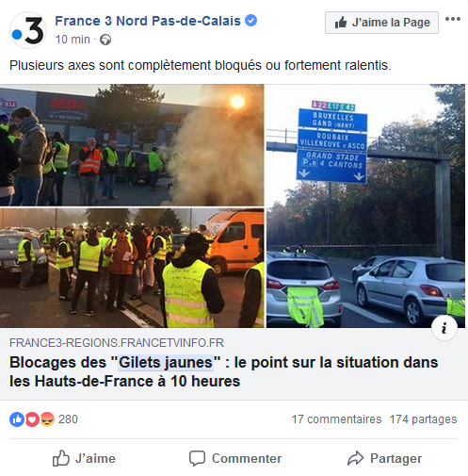Toggle the J'aime like button
Screen dimensions: 468x476
84,458
